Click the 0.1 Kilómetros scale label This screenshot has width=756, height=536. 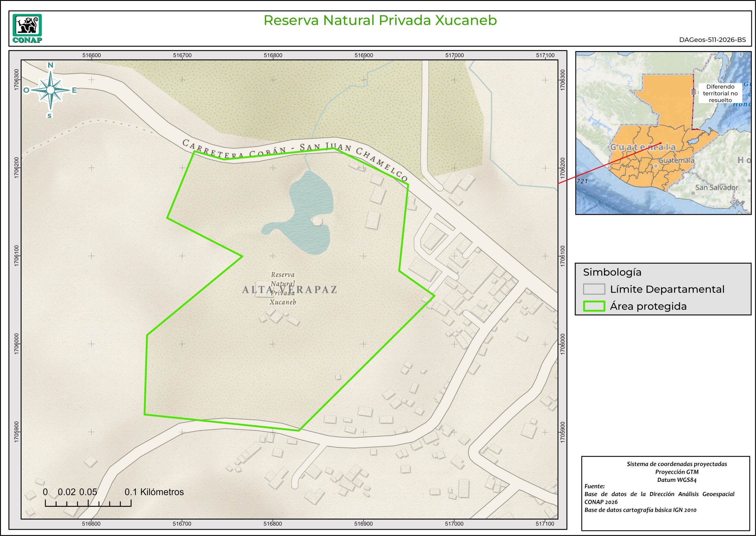coord(154,492)
